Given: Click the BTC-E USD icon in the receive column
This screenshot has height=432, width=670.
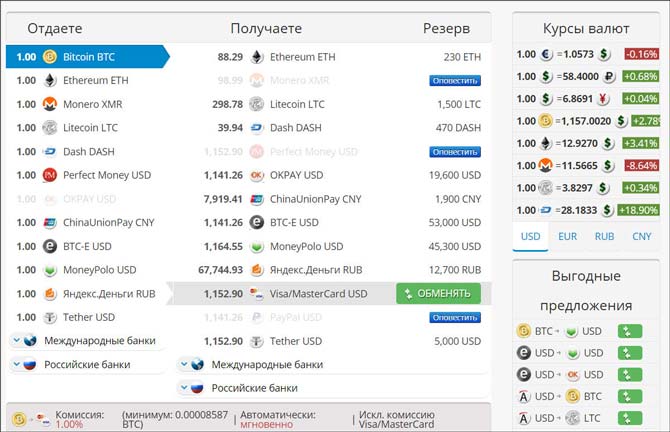Looking at the screenshot, I should [257, 223].
